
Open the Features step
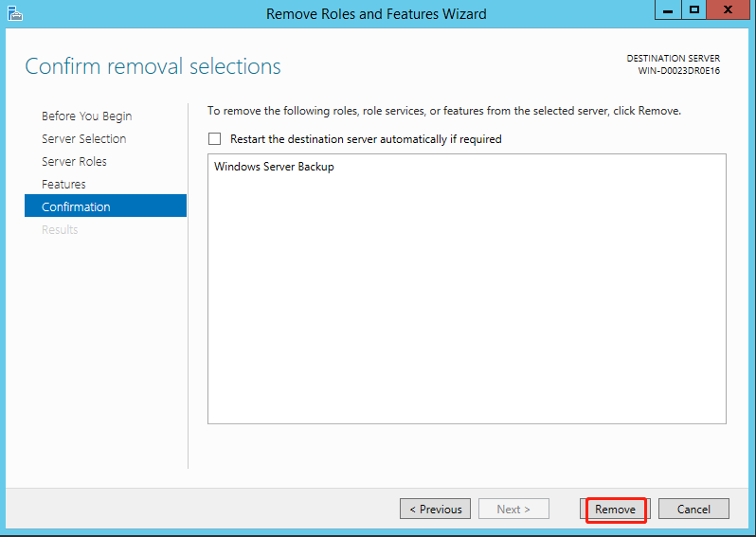point(63,184)
